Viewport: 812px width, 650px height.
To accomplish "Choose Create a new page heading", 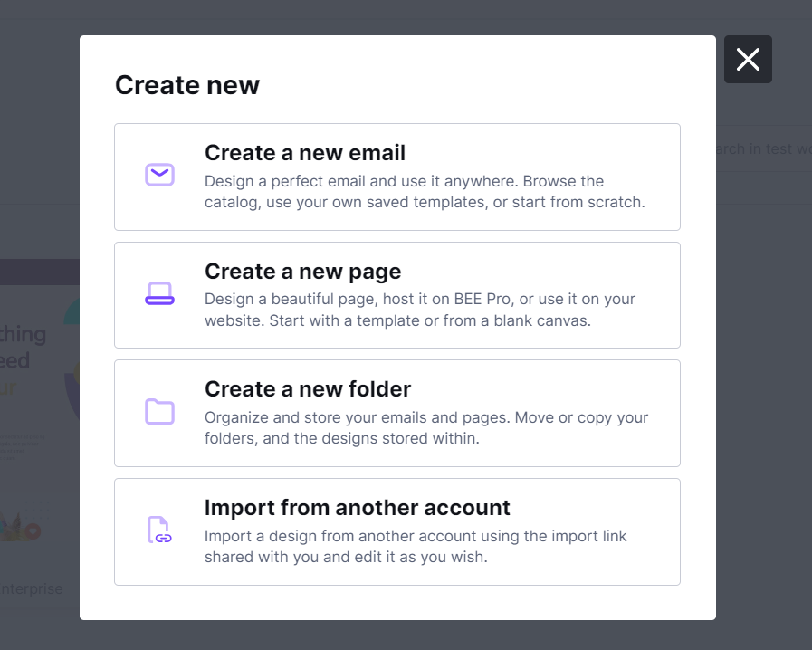I will pyautogui.click(x=303, y=272).
